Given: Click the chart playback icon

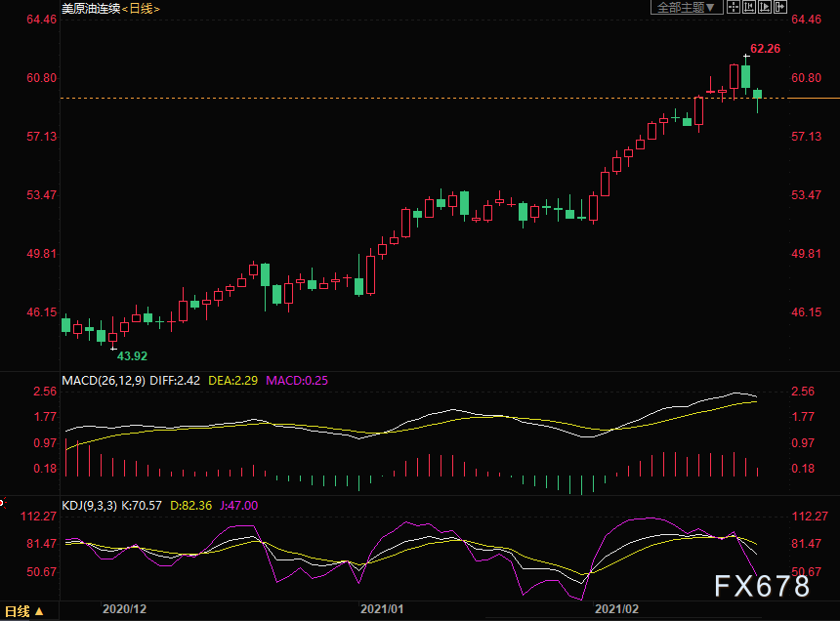Looking at the screenshot, I should click(765, 7).
